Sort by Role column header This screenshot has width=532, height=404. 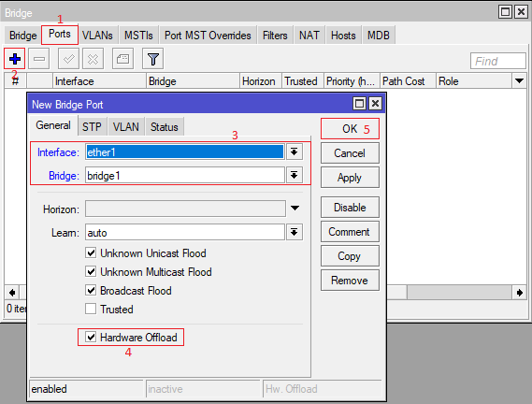[x=474, y=81]
